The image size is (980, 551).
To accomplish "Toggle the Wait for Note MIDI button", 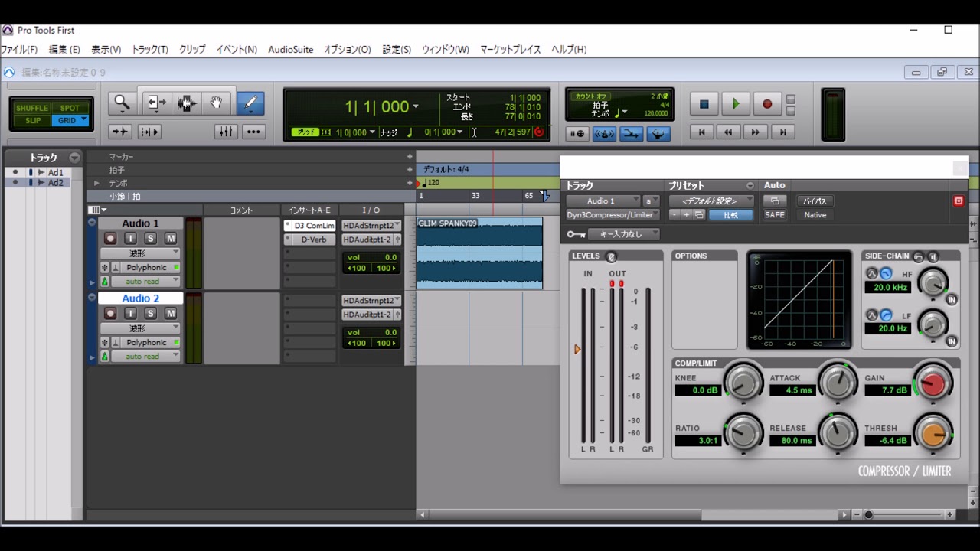I will coord(577,134).
